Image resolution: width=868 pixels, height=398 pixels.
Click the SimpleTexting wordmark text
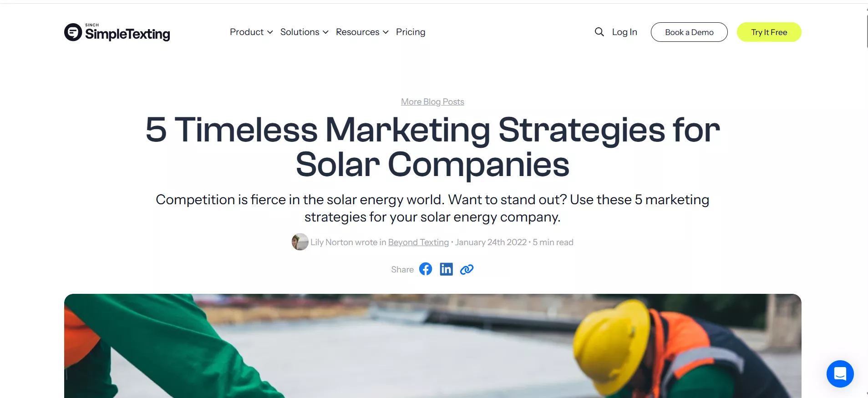coord(127,34)
